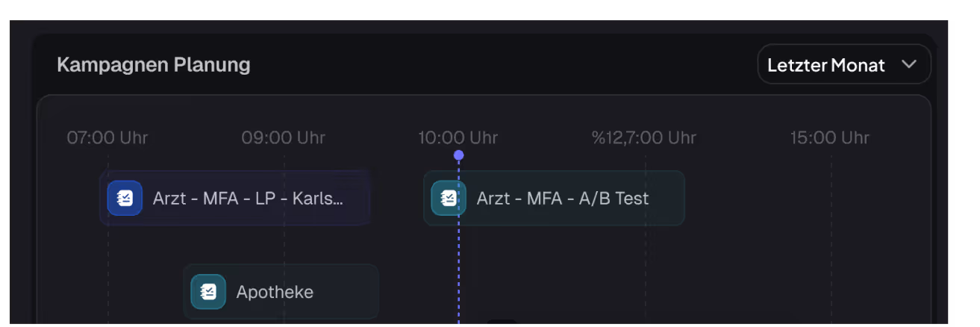The image size is (980, 327).
Task: Select the 15:00 Uhr time label
Action: (830, 138)
